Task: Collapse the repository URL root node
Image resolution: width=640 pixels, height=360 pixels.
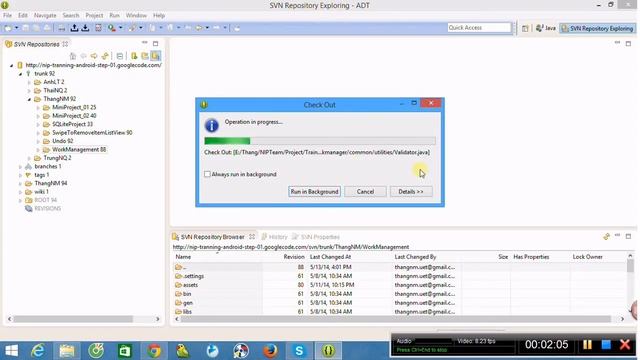Action: point(11,65)
